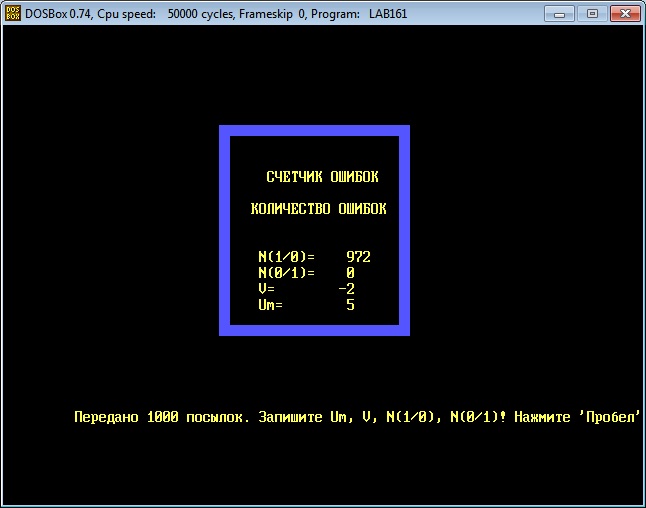
Task: Minimize the DOSBox window
Action: [559, 14]
